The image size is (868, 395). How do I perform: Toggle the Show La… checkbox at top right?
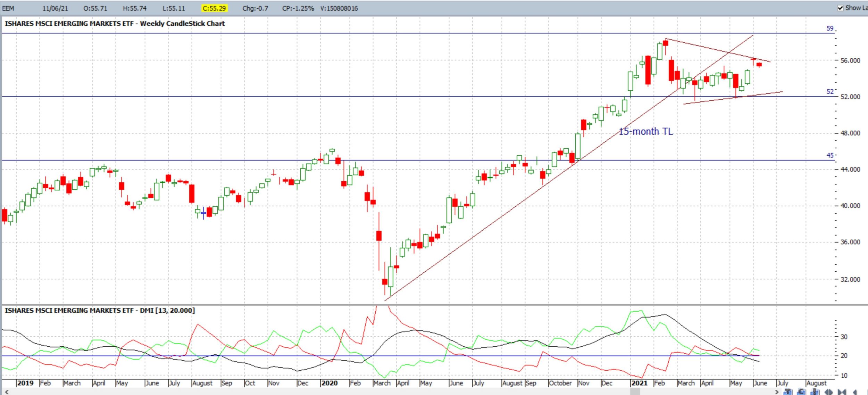[x=840, y=8]
